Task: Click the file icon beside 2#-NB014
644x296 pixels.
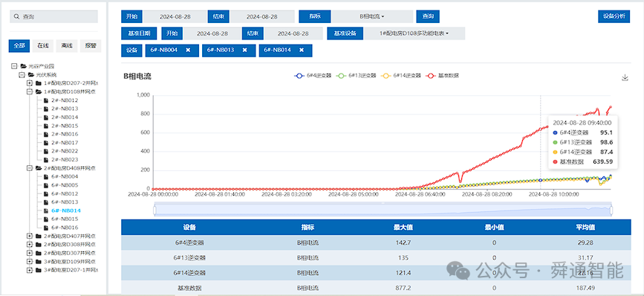Action: click(x=46, y=118)
